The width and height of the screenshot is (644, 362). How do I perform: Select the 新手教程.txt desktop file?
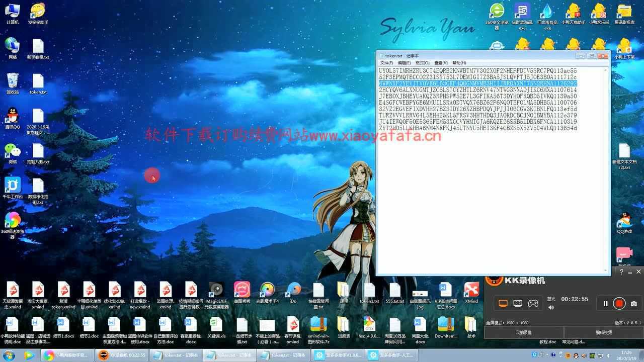pos(38,48)
